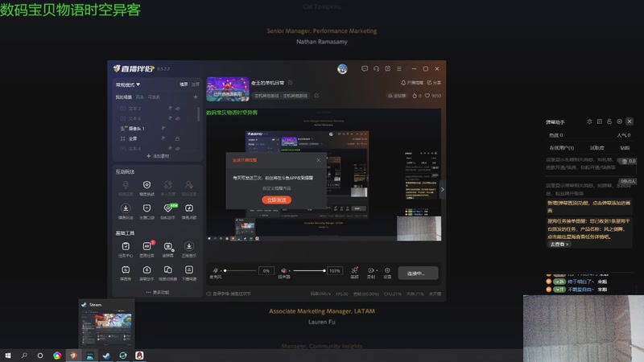This screenshot has height=362, width=644.
Task: Toggle visibility eye for 文本 6 source
Action: click(178, 118)
